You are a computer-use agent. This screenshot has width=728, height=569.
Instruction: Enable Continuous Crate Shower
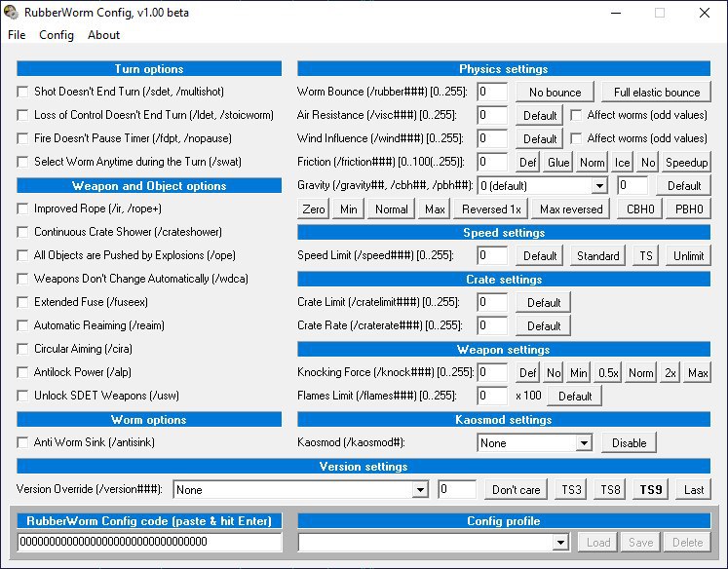(x=22, y=232)
